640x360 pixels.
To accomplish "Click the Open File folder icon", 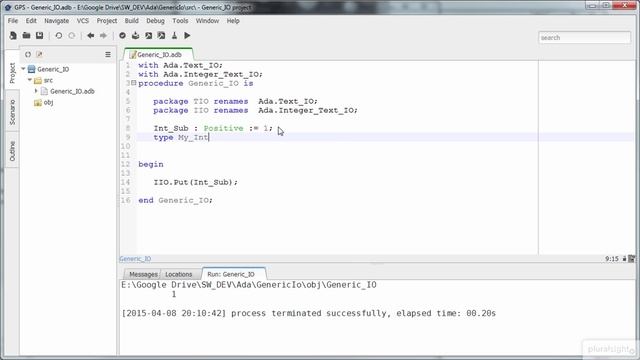I will point(26,36).
